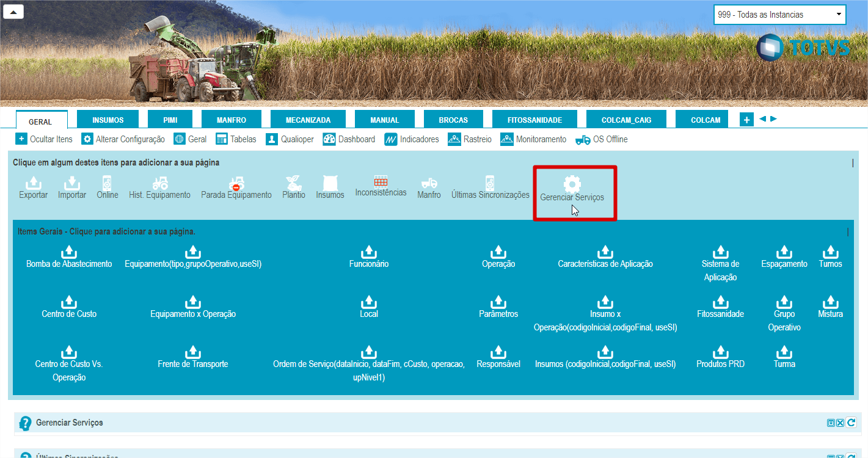Add the Ordem de Serviço item
The image size is (868, 458).
pos(369,363)
